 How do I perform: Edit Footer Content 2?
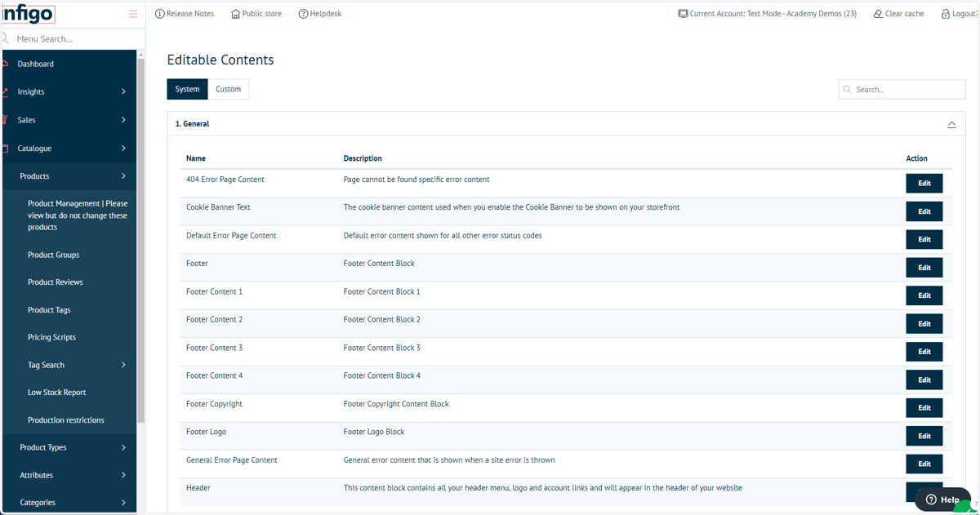point(924,323)
